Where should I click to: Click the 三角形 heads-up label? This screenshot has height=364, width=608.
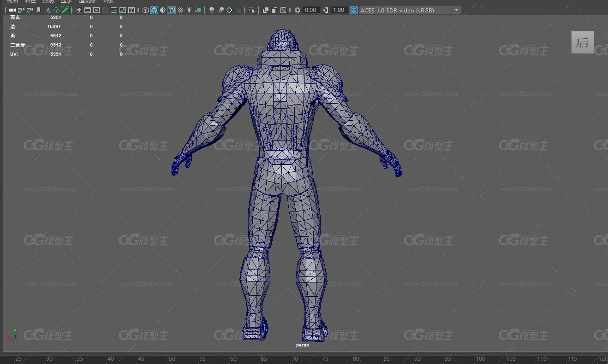point(18,45)
